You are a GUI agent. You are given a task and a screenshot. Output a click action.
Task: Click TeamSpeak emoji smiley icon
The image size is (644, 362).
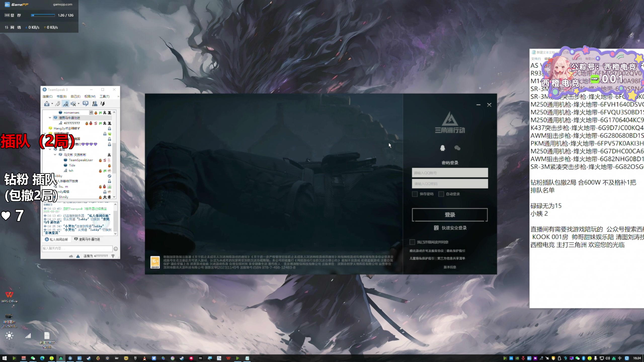tap(116, 249)
